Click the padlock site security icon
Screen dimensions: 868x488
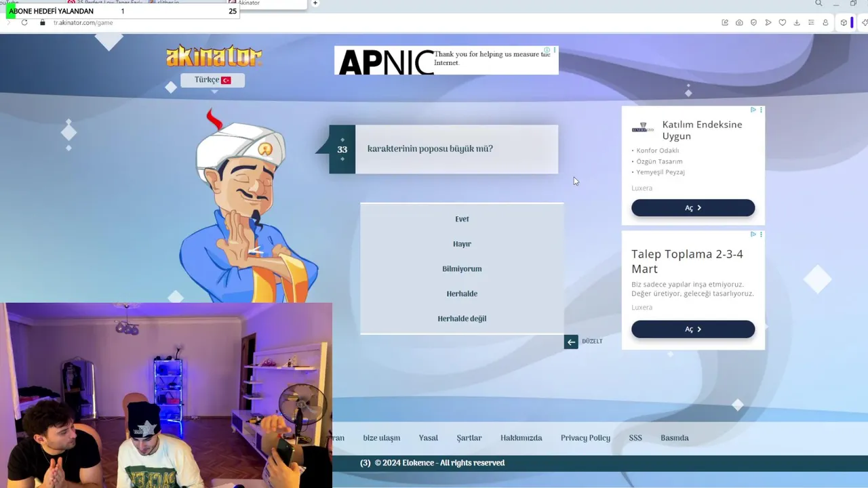(42, 22)
